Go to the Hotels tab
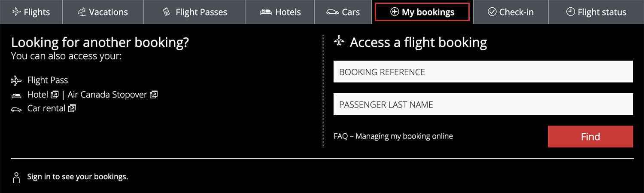The image size is (644, 193). (280, 12)
